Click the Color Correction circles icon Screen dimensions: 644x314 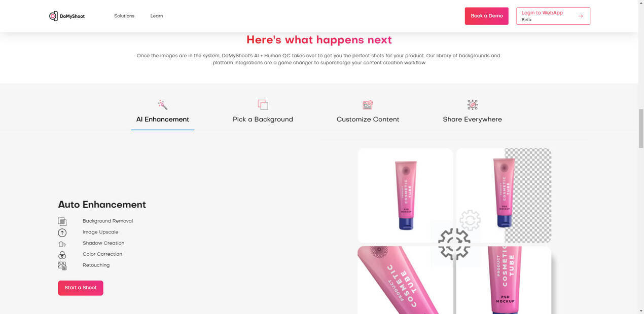[62, 255]
